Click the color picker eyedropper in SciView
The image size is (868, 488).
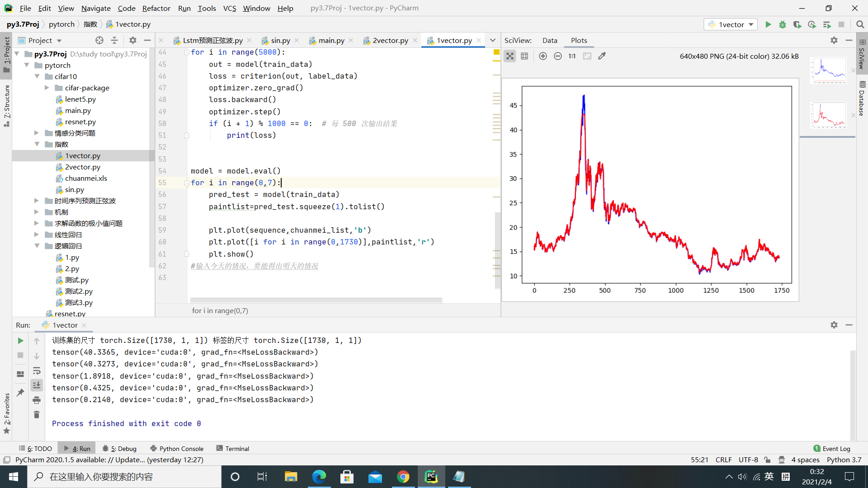(x=602, y=56)
